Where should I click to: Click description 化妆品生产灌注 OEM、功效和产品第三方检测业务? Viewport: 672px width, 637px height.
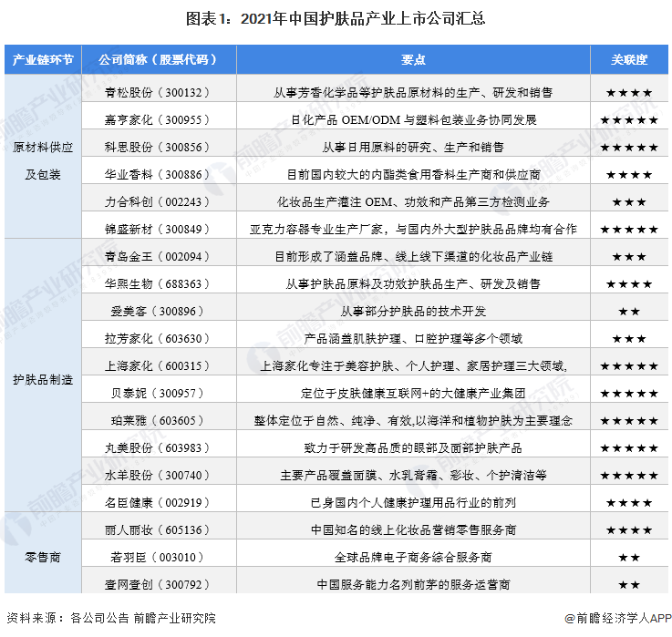point(413,202)
